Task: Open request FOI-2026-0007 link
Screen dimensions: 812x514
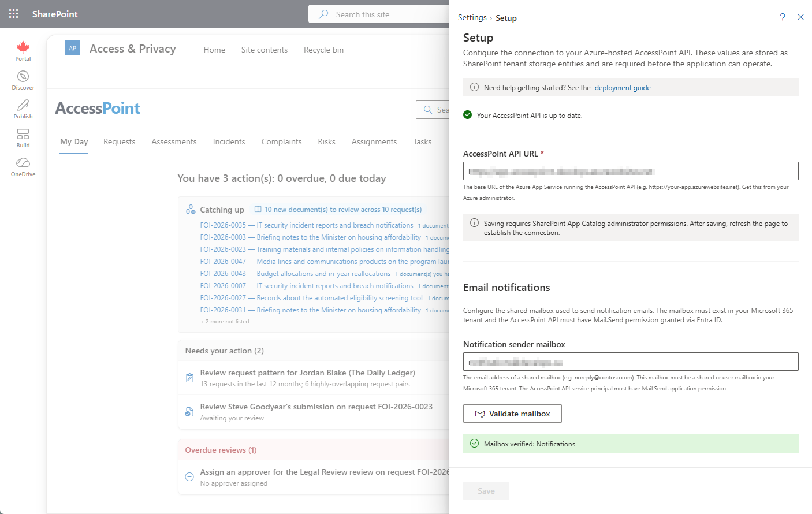Action: [x=307, y=286]
